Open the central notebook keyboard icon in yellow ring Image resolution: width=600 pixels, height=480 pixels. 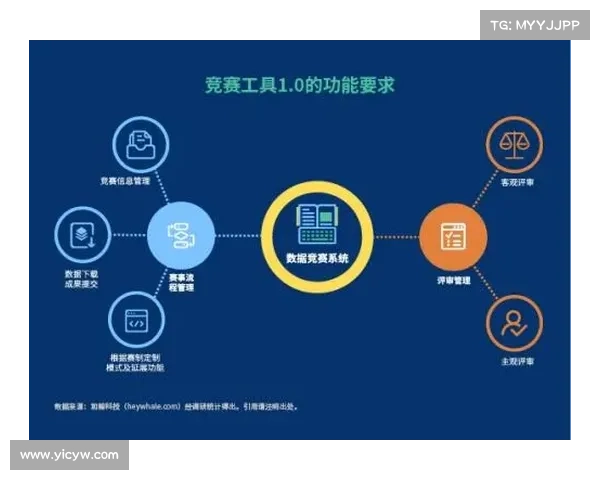tap(317, 224)
